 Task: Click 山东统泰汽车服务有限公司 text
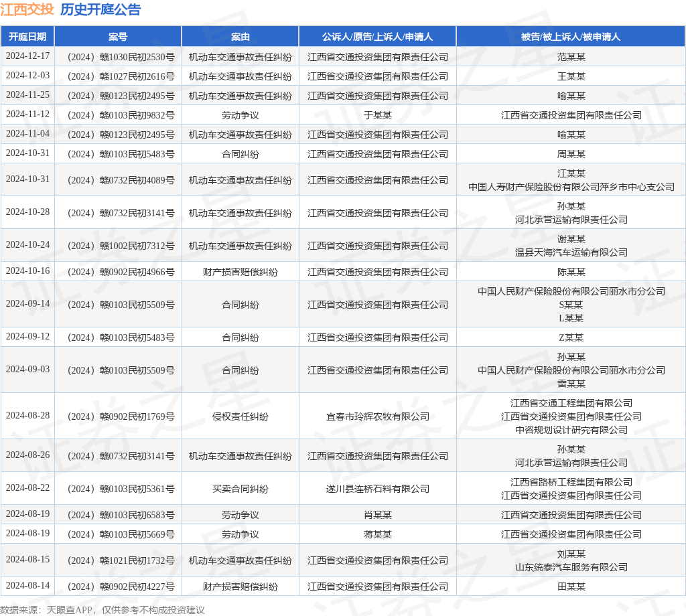tap(571, 568)
